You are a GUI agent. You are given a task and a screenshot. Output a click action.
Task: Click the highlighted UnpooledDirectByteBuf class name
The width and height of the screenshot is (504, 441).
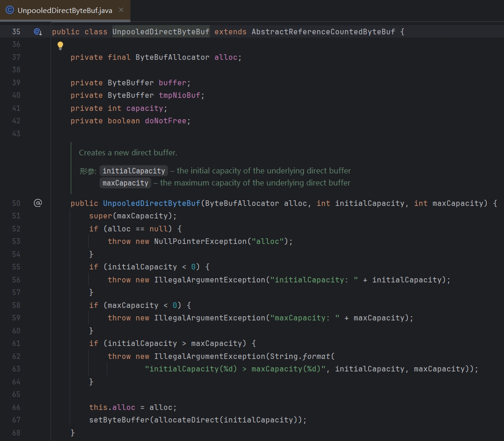tap(161, 32)
